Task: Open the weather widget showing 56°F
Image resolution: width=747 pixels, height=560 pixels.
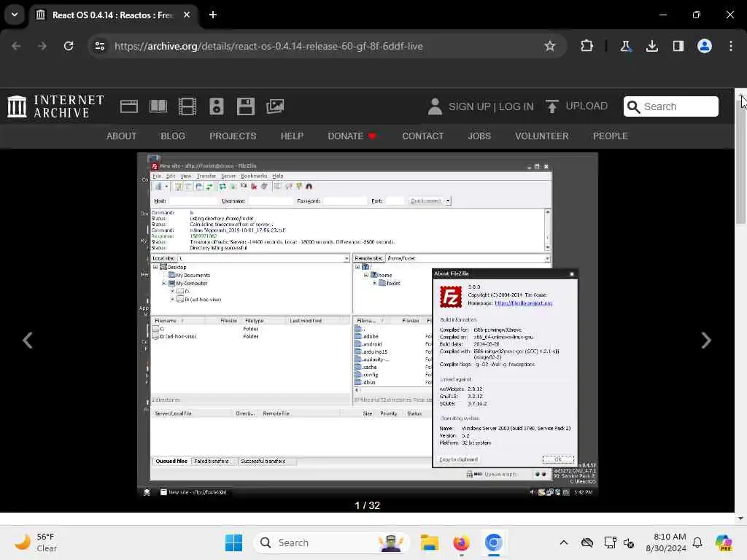Action: 36,542
